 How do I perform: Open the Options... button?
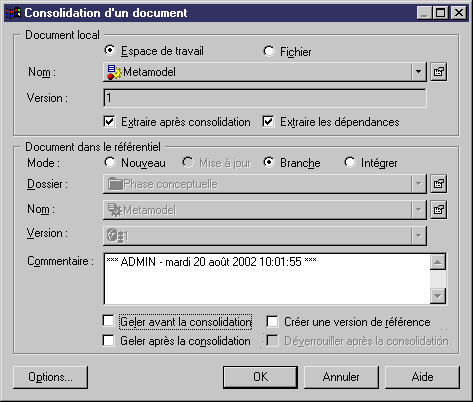coord(50,377)
